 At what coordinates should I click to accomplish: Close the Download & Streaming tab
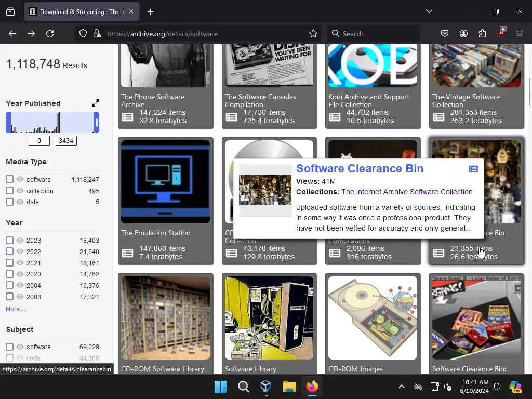[131, 11]
